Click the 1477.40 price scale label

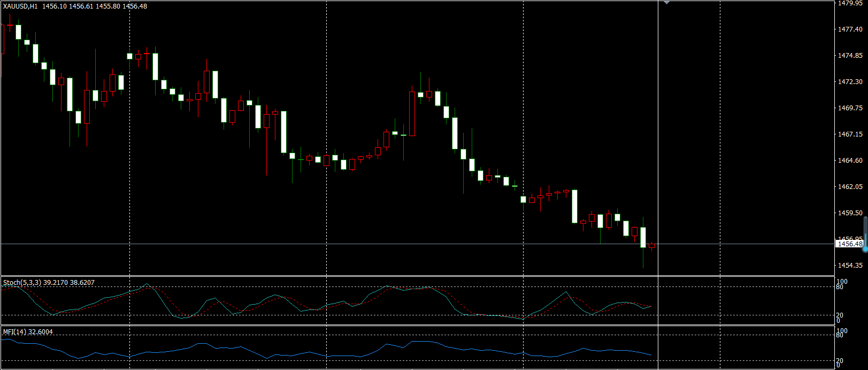pos(850,29)
